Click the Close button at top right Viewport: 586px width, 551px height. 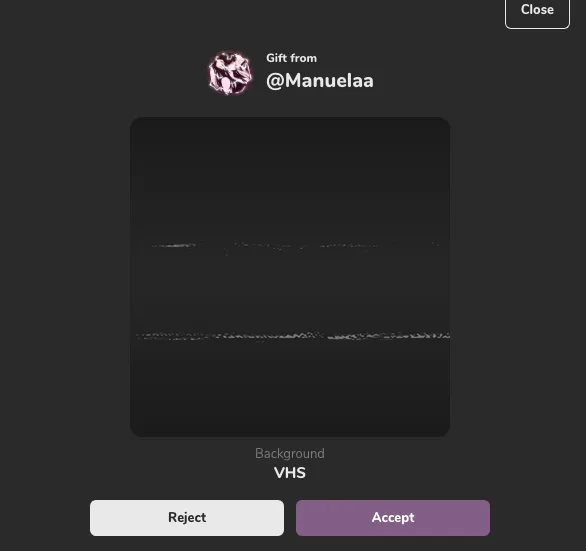(x=537, y=10)
